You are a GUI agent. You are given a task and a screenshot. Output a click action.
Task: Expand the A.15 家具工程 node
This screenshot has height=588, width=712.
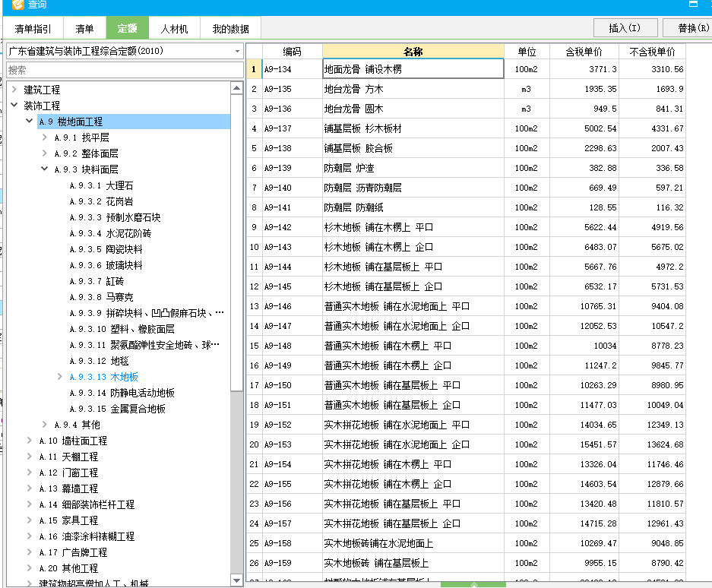30,520
